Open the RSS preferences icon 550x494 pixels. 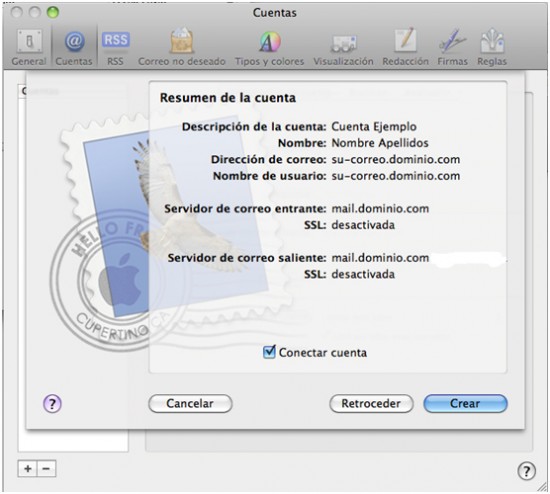[x=115, y=47]
